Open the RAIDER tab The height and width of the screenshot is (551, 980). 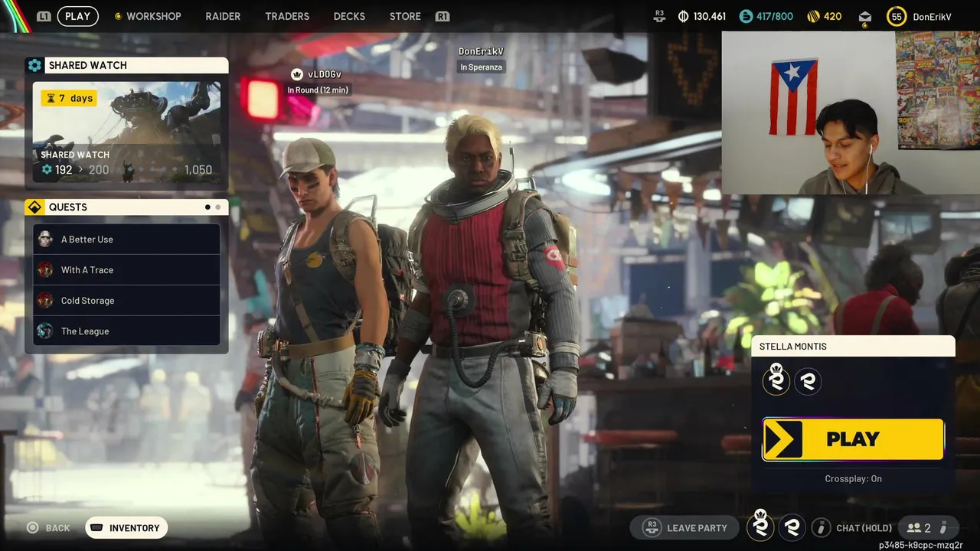pyautogui.click(x=223, y=16)
